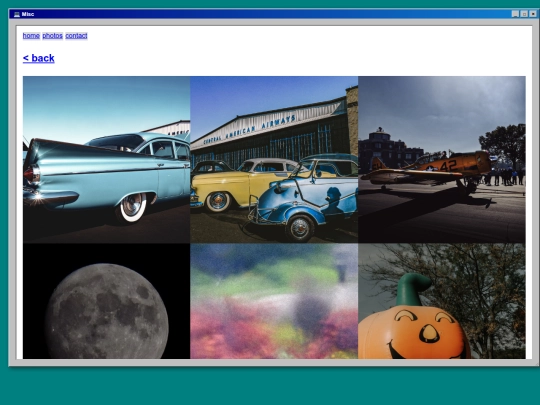Go to the photos page link

coord(52,36)
